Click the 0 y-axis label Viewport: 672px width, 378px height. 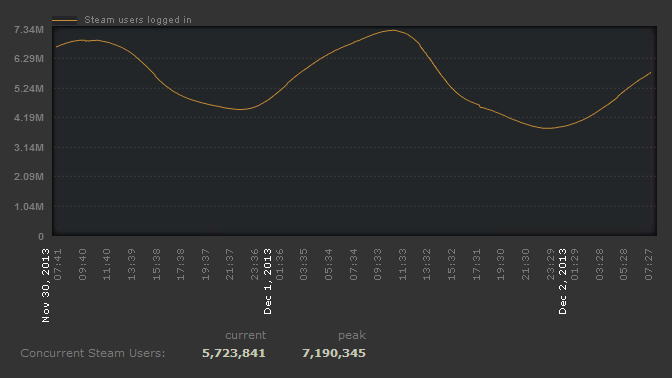click(x=41, y=237)
